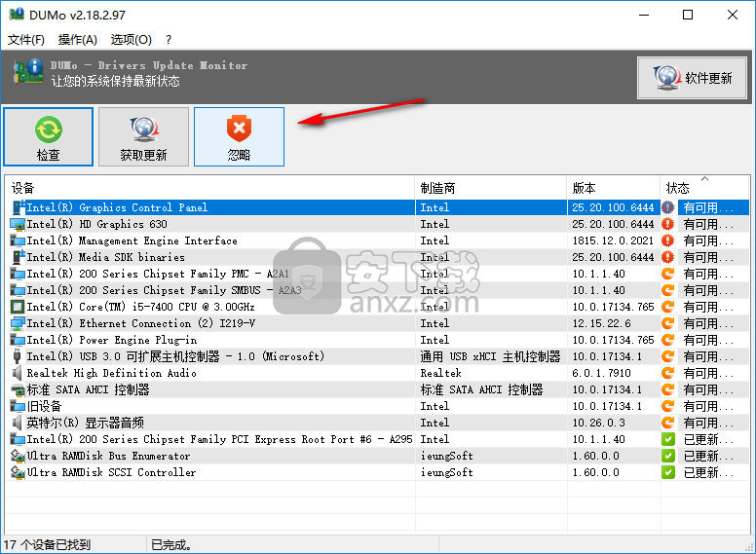
Task: Click the 忽略 ignore button
Action: [239, 137]
